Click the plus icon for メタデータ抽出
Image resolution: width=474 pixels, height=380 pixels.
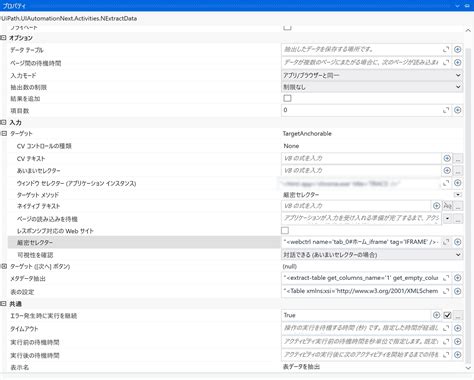tap(457, 278)
